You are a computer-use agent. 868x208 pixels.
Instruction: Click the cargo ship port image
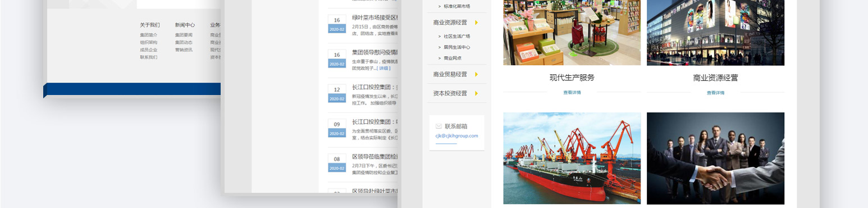pyautogui.click(x=572, y=158)
